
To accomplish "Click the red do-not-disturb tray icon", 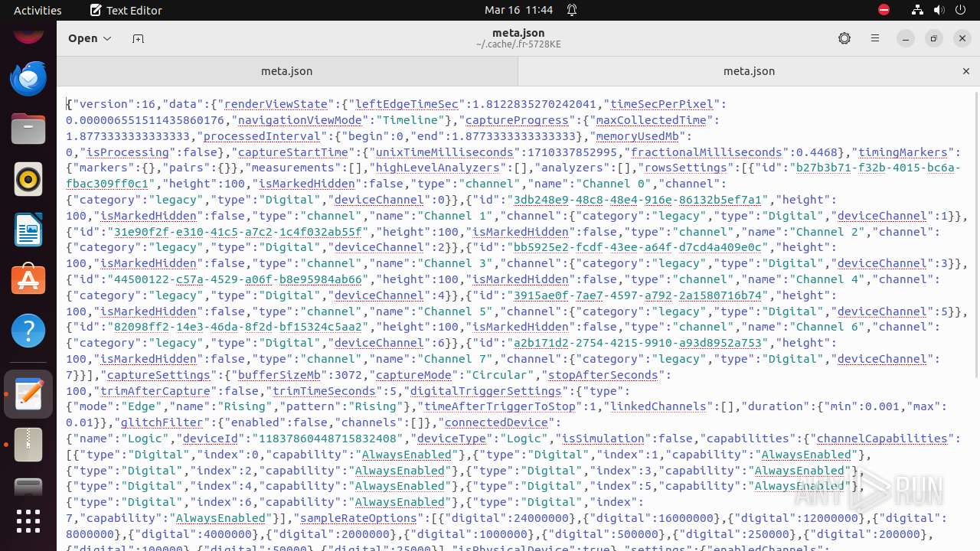I will pyautogui.click(x=884, y=10).
